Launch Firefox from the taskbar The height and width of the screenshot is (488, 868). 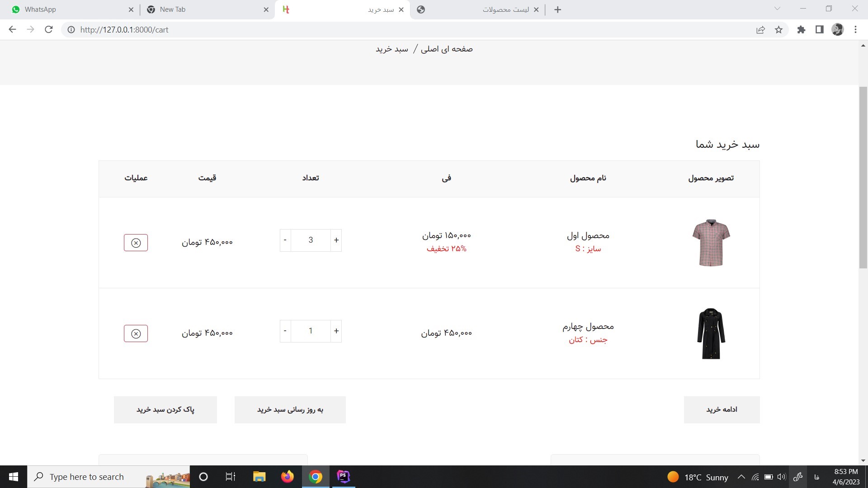pyautogui.click(x=287, y=477)
